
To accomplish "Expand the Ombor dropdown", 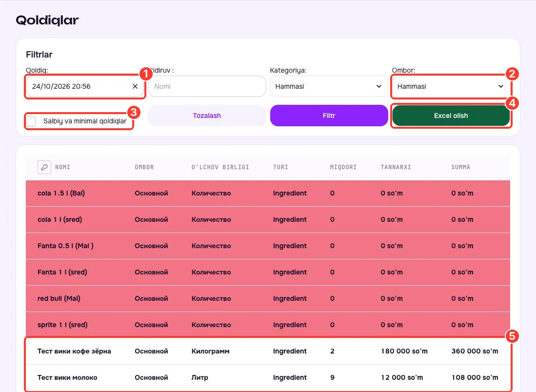I will [x=451, y=86].
